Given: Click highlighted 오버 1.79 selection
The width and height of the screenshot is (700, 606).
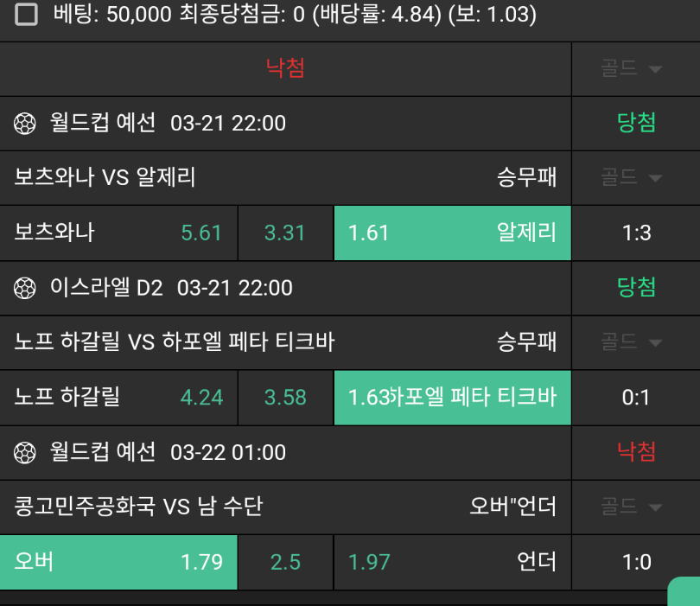Looking at the screenshot, I should pyautogui.click(x=118, y=562).
